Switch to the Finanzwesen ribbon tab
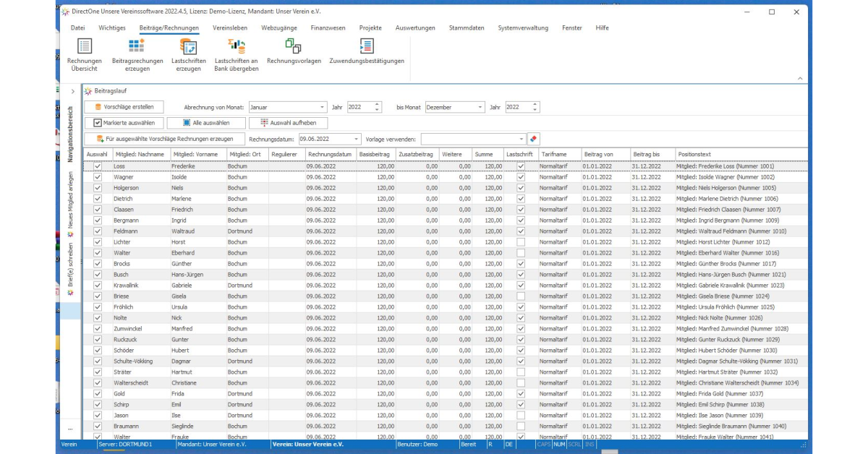 (x=327, y=27)
